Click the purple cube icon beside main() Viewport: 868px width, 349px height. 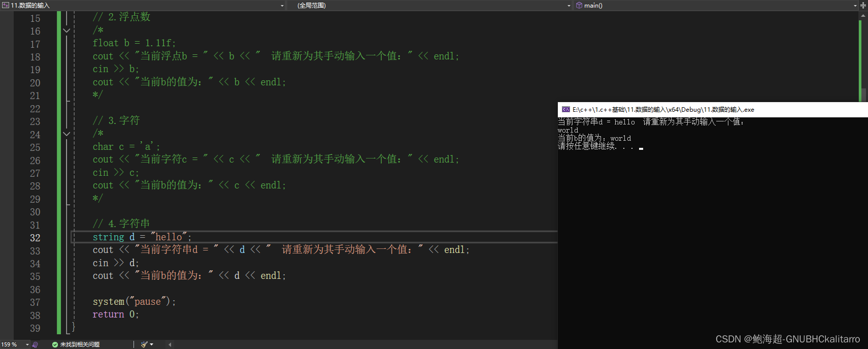pyautogui.click(x=579, y=5)
